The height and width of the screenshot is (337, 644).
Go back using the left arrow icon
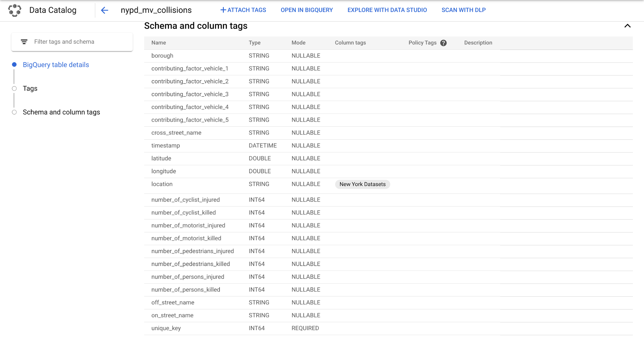point(104,10)
